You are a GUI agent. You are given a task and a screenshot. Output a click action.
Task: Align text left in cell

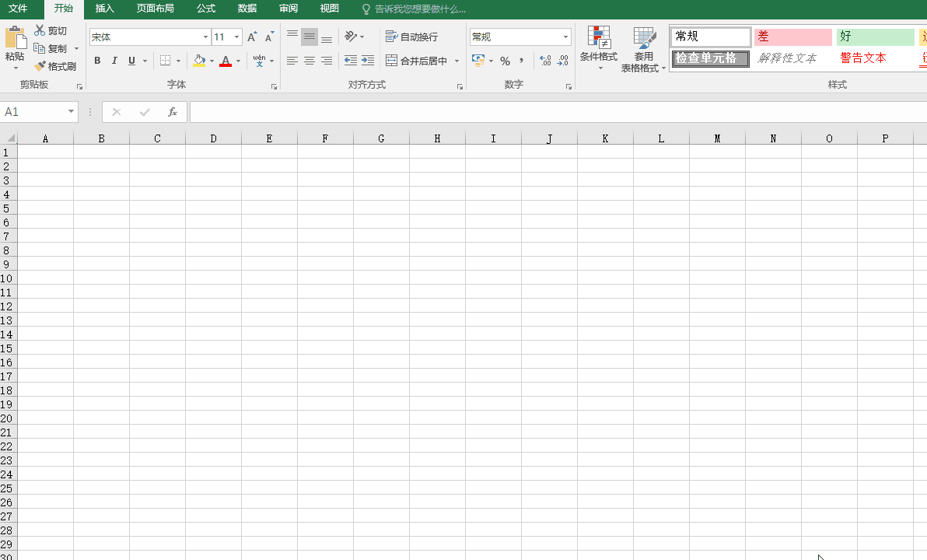click(292, 61)
